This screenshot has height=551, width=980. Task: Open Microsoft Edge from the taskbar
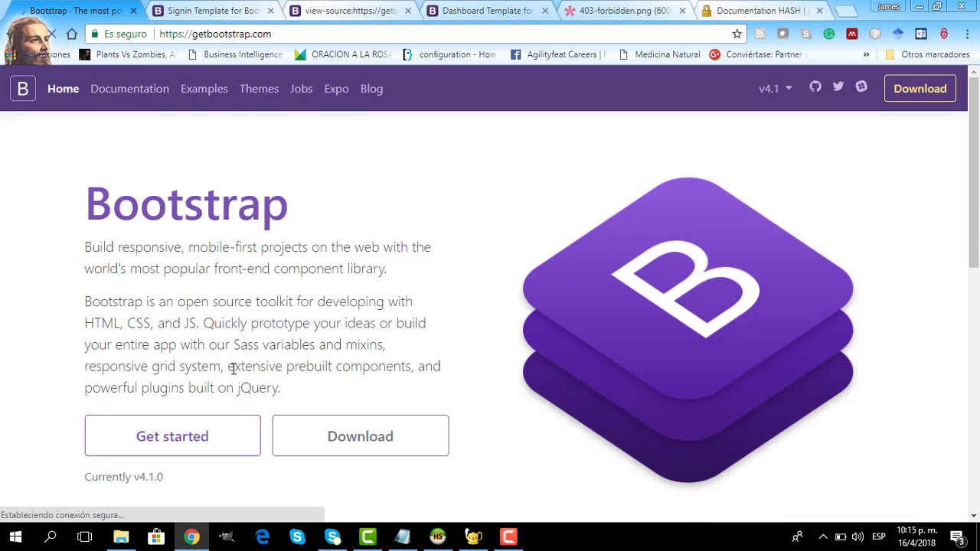click(x=262, y=536)
